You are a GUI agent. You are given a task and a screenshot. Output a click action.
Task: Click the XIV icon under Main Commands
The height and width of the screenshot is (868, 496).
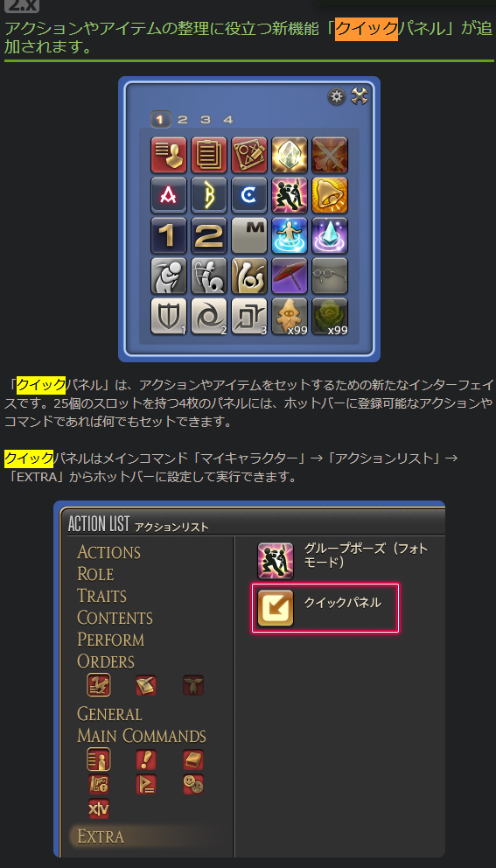click(99, 809)
